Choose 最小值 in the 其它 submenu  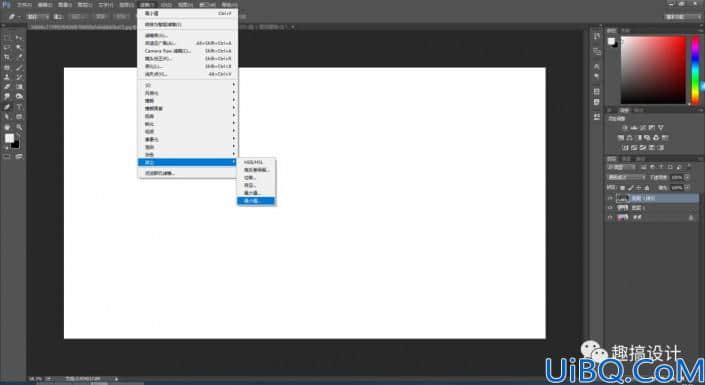[x=256, y=201]
